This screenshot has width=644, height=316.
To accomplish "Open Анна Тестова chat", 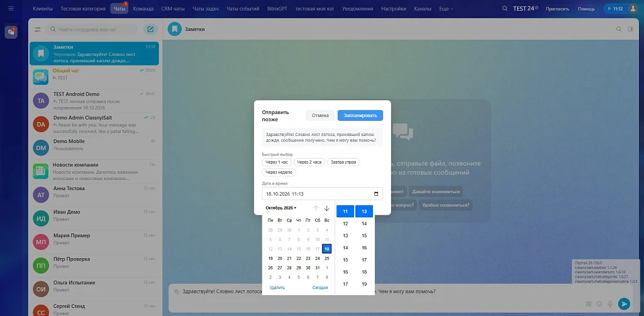I will [94, 195].
